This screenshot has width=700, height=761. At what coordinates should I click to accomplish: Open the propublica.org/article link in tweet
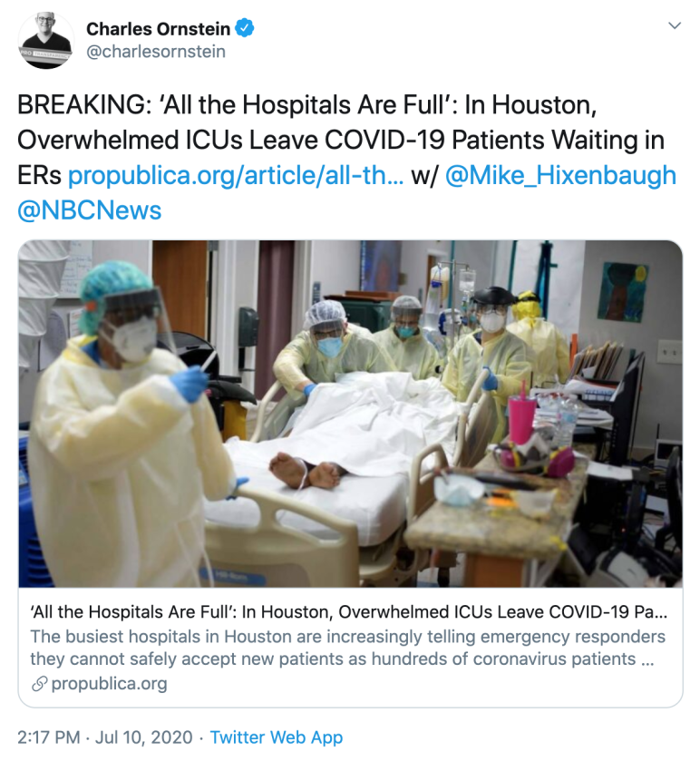(x=235, y=175)
